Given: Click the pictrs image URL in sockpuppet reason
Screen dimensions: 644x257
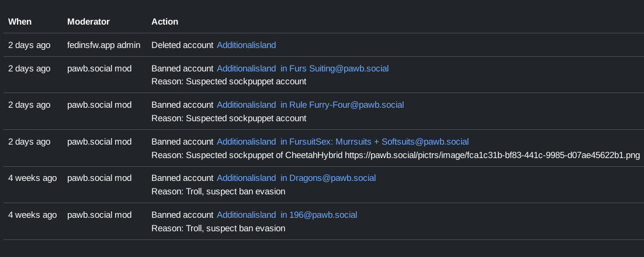Looking at the screenshot, I should [x=492, y=155].
